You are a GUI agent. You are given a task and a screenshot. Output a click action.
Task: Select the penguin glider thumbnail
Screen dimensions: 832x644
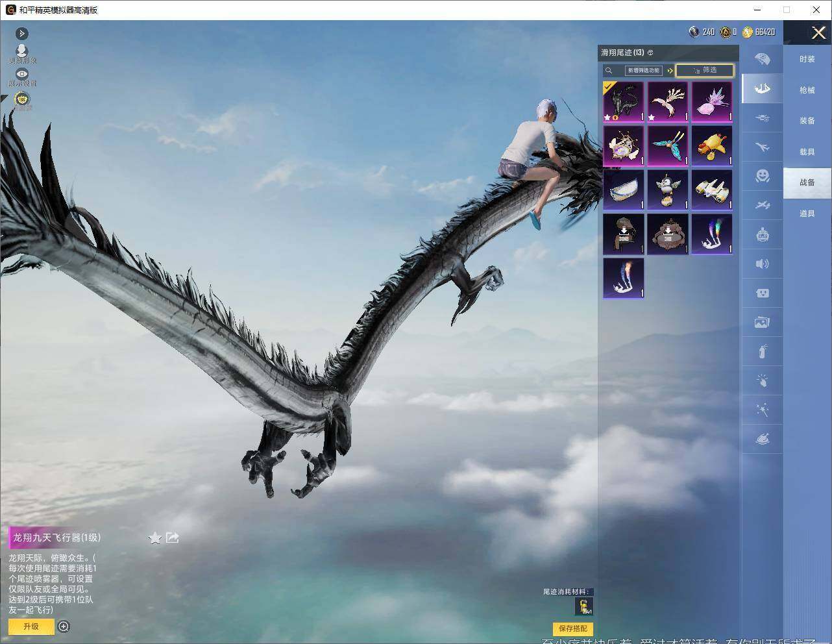[668, 190]
